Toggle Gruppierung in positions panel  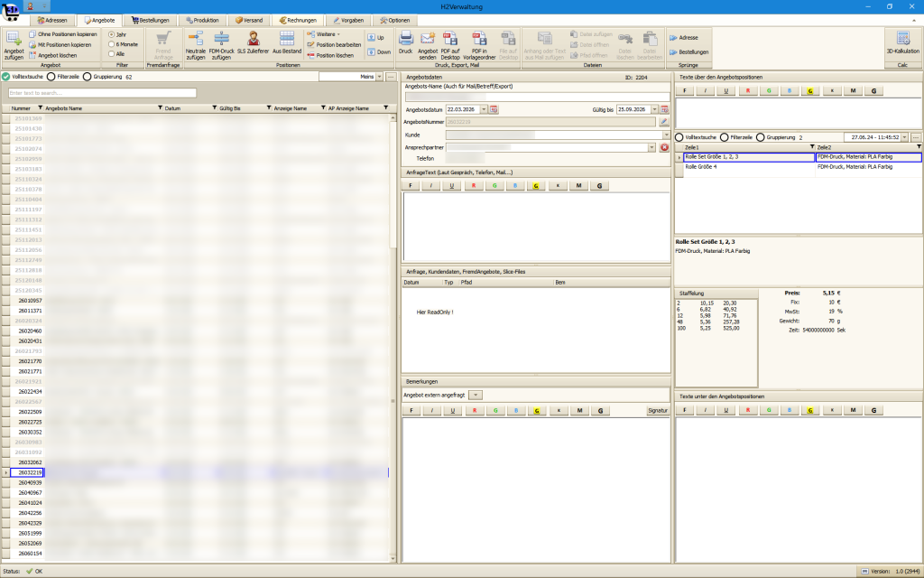click(x=760, y=137)
